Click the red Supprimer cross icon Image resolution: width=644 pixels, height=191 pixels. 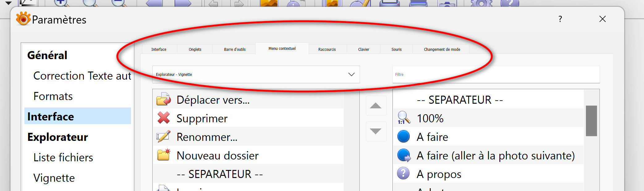pyautogui.click(x=163, y=118)
